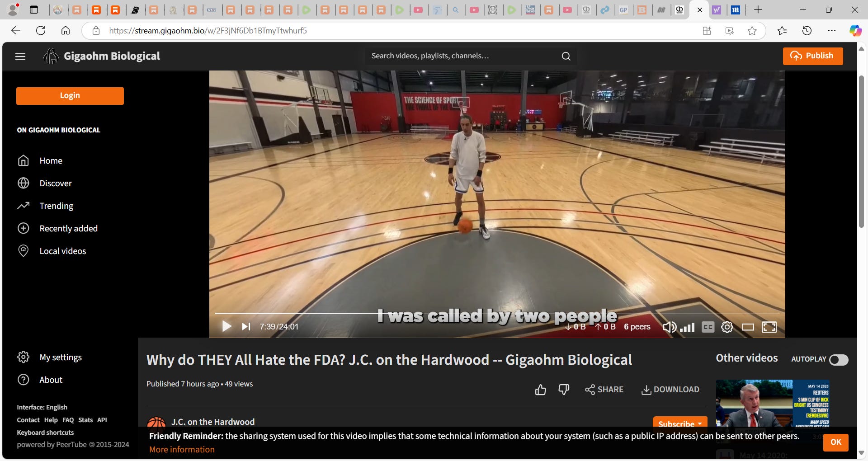Open the browser favorites list
The width and height of the screenshot is (868, 461).
pyautogui.click(x=782, y=31)
